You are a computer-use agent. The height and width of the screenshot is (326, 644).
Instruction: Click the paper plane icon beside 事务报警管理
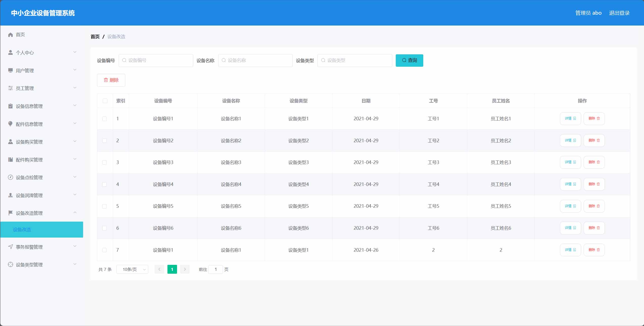point(10,247)
